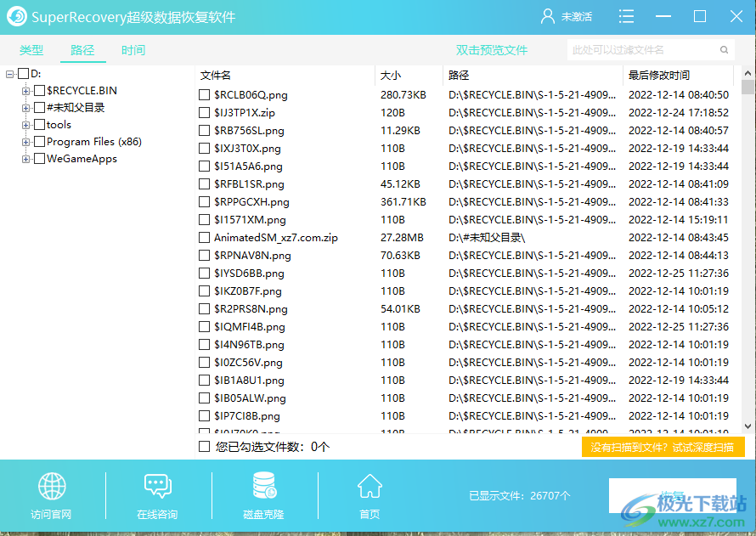Tick checkbox for $IP7CI8B.png
The width and height of the screenshot is (756, 536).
(x=205, y=416)
